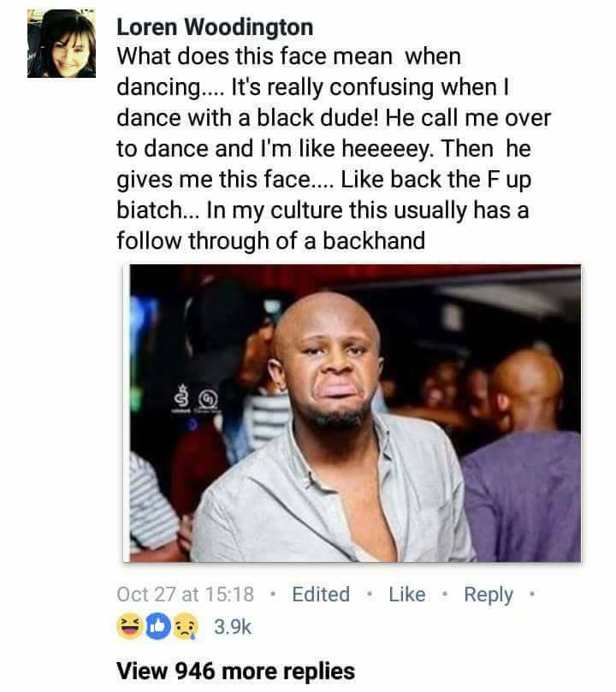
Task: Click the S-shaped watermark logo on the photo
Action: tap(180, 398)
